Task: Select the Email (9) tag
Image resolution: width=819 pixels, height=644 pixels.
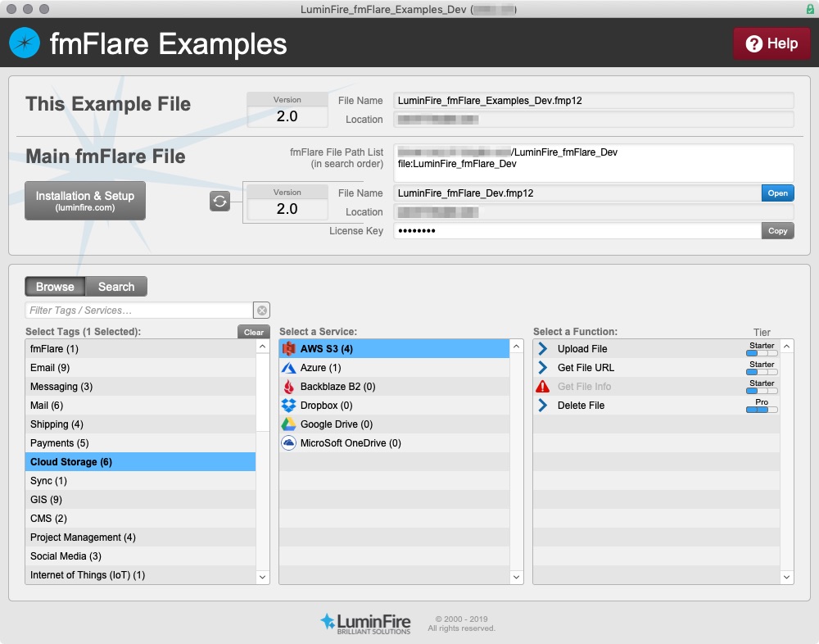Action: pyautogui.click(x=141, y=368)
